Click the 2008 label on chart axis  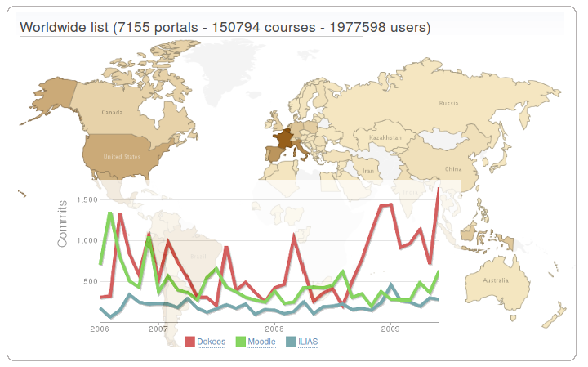274,329
